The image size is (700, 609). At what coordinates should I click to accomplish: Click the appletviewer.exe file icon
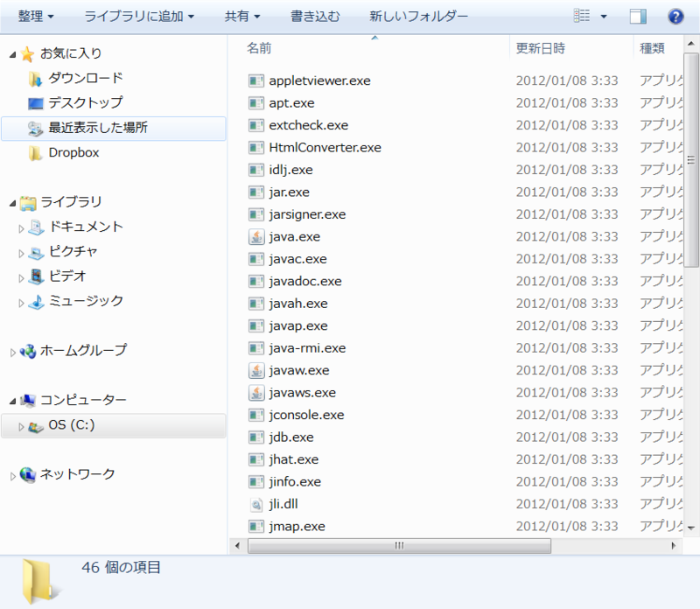[256, 80]
